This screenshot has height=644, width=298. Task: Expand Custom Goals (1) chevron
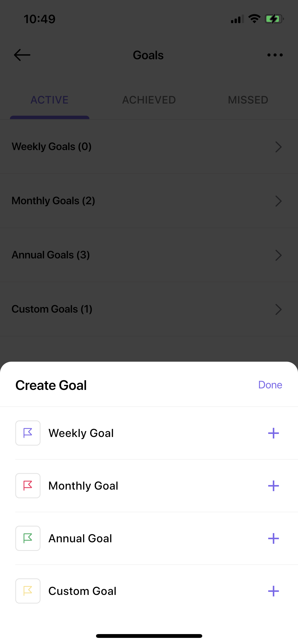[x=279, y=309]
